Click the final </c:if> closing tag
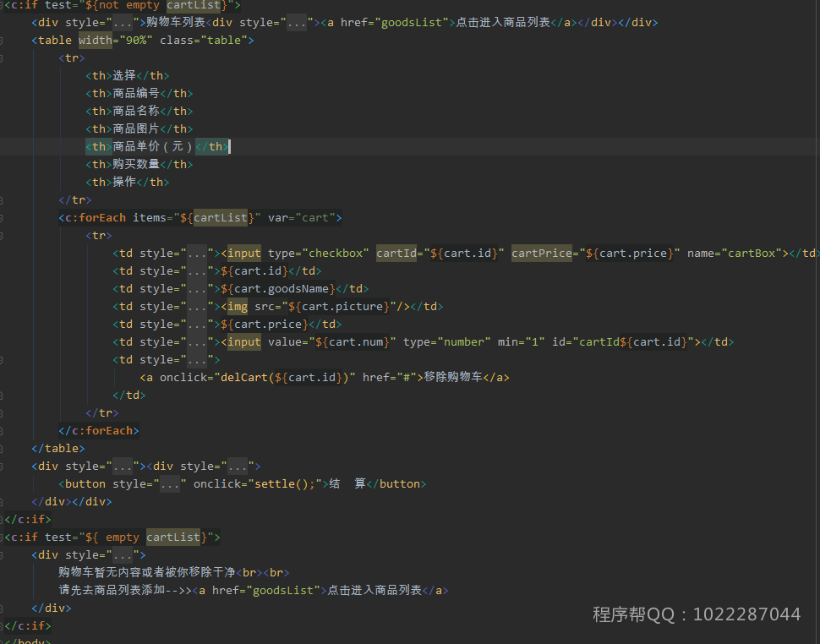This screenshot has height=644, width=820. pyautogui.click(x=28, y=626)
